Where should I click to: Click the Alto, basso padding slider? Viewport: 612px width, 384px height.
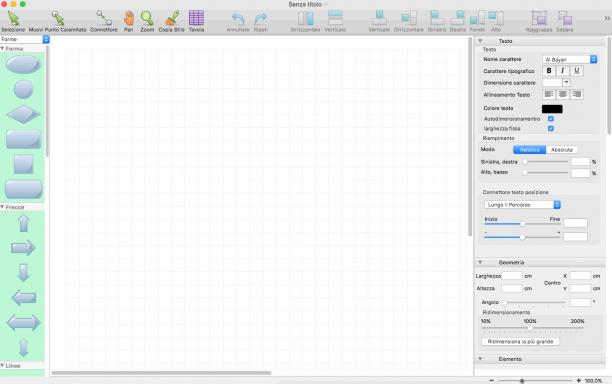[546, 172]
